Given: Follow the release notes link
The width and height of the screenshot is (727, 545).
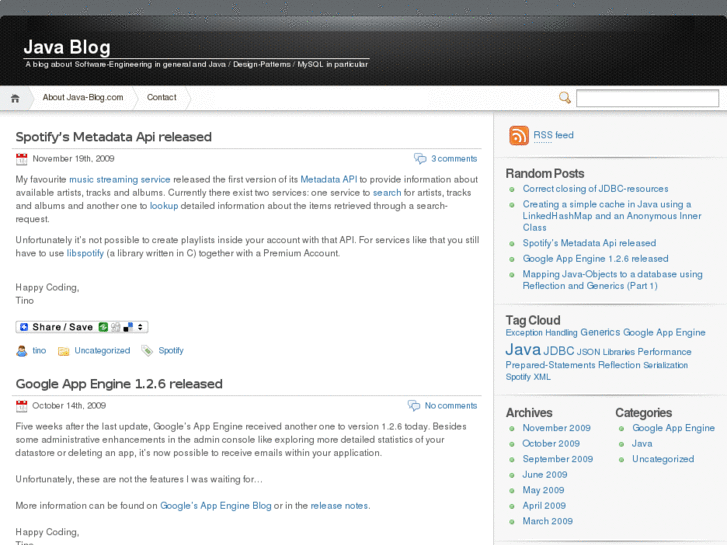Looking at the screenshot, I should coord(340,506).
